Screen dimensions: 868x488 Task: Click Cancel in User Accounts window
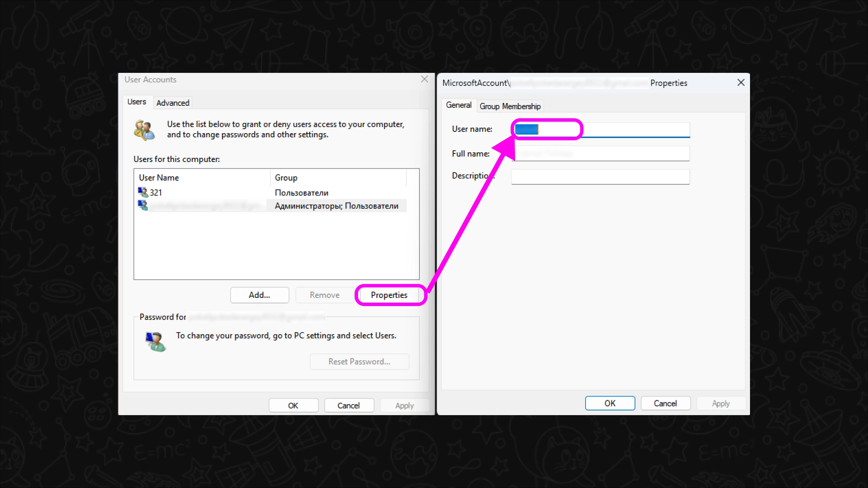tap(348, 406)
